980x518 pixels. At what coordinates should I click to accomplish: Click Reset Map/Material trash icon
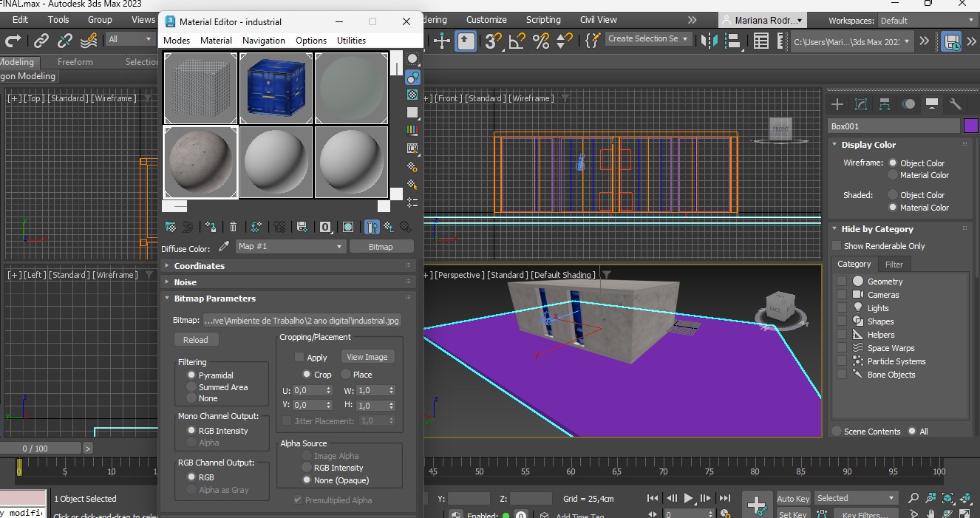coord(234,227)
